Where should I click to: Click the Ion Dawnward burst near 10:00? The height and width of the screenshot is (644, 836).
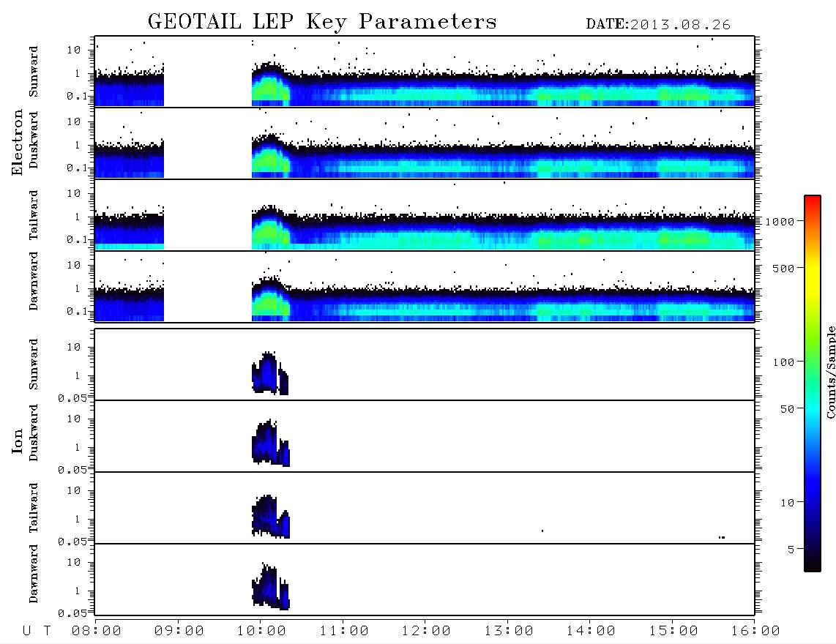[x=270, y=586]
